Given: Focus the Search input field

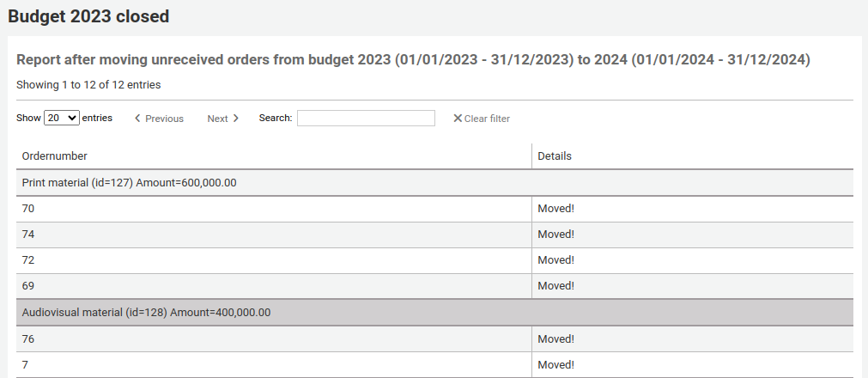Looking at the screenshot, I should pyautogui.click(x=366, y=118).
